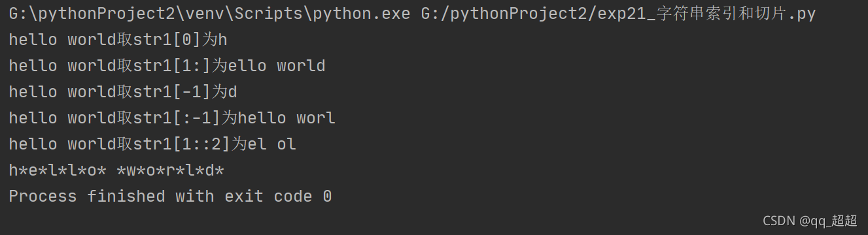Image resolution: width=868 pixels, height=235 pixels.
Task: Click the str1[1:] output line
Action: (x=167, y=66)
